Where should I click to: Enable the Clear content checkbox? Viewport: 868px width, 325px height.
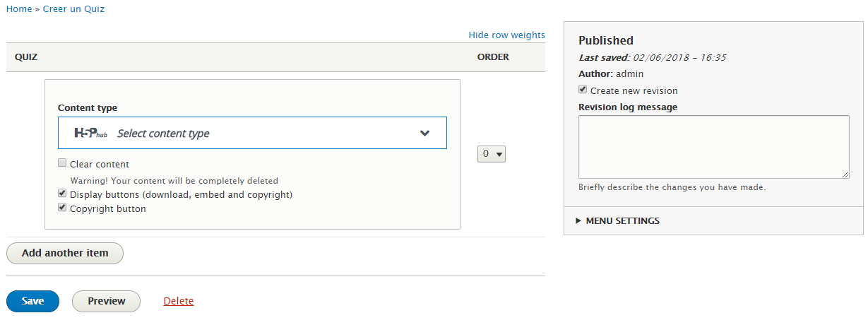click(62, 163)
